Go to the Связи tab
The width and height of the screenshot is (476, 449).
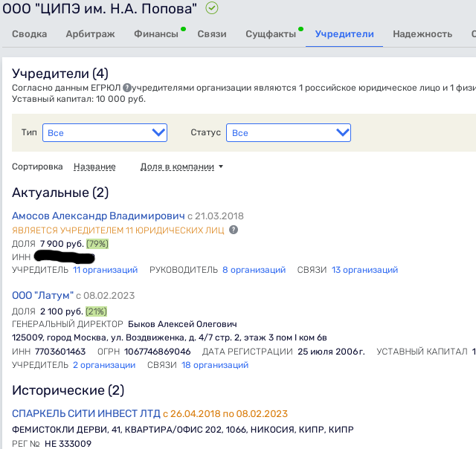pos(212,34)
